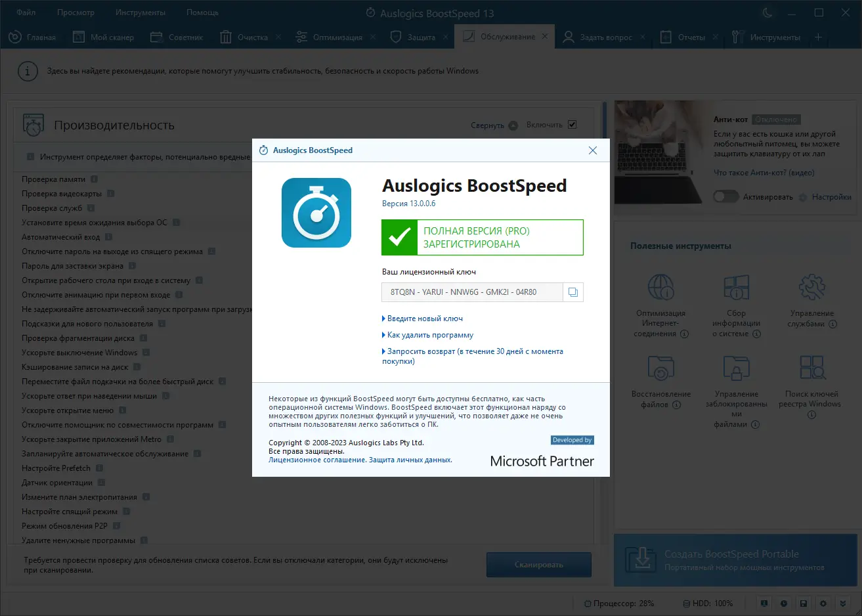Image resolution: width=862 pixels, height=616 pixels.
Task: Open the locked files manager tool icon
Action: coord(737,368)
